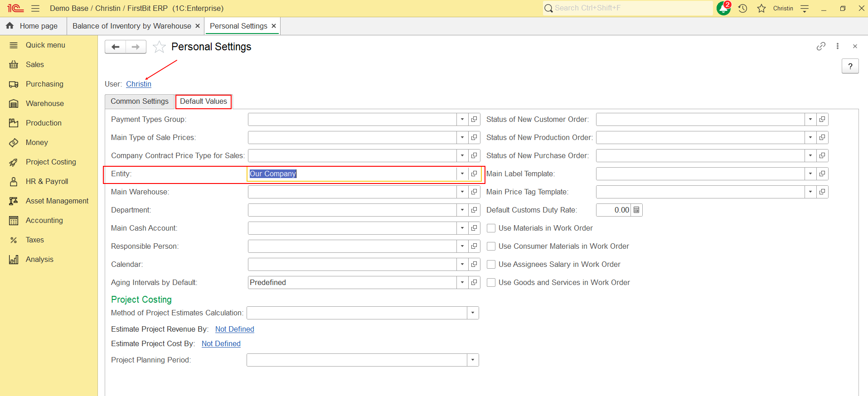Image resolution: width=868 pixels, height=396 pixels.
Task: Check Use Consumer Materials in Work Order
Action: click(x=491, y=246)
